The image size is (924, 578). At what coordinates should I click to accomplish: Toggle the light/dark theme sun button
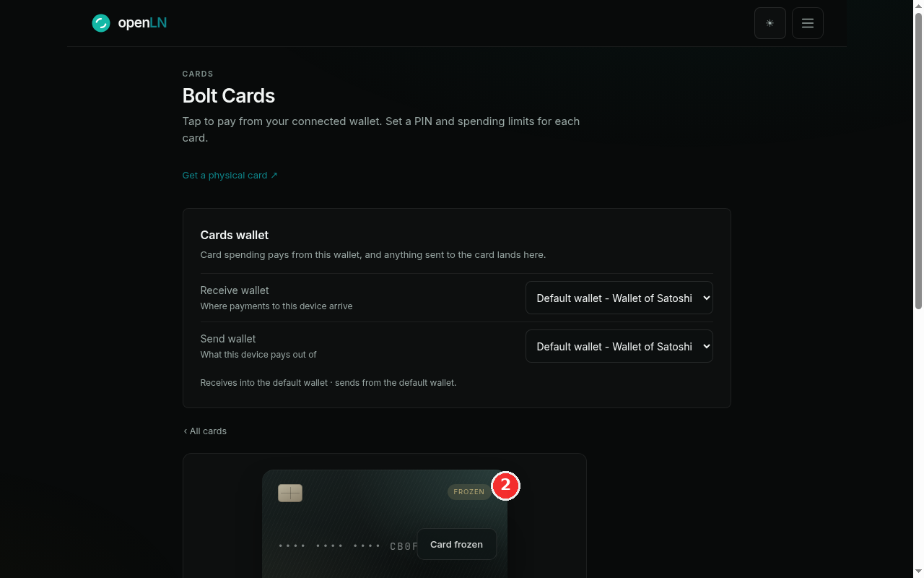pos(770,23)
